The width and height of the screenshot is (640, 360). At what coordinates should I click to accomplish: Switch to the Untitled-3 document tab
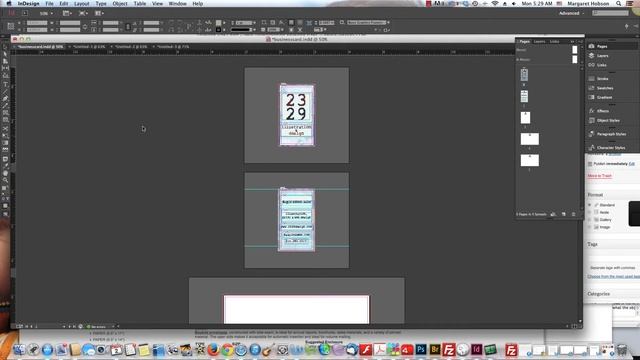(x=172, y=47)
